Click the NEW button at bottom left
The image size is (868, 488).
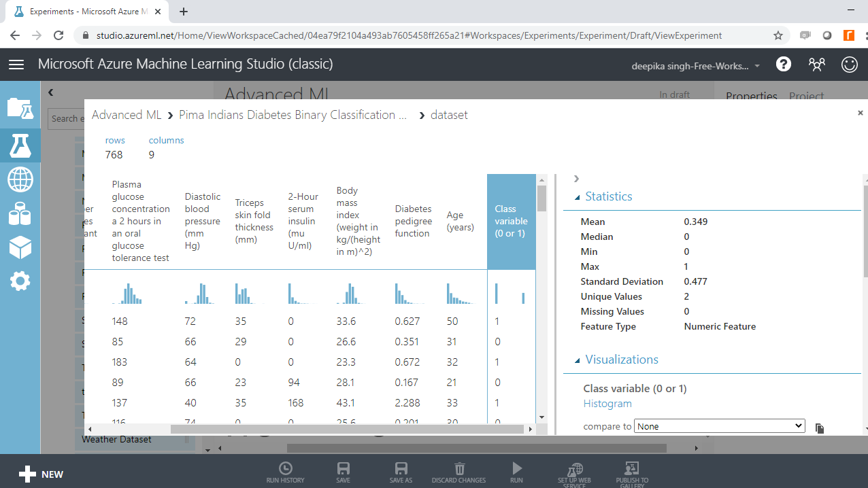coord(41,474)
